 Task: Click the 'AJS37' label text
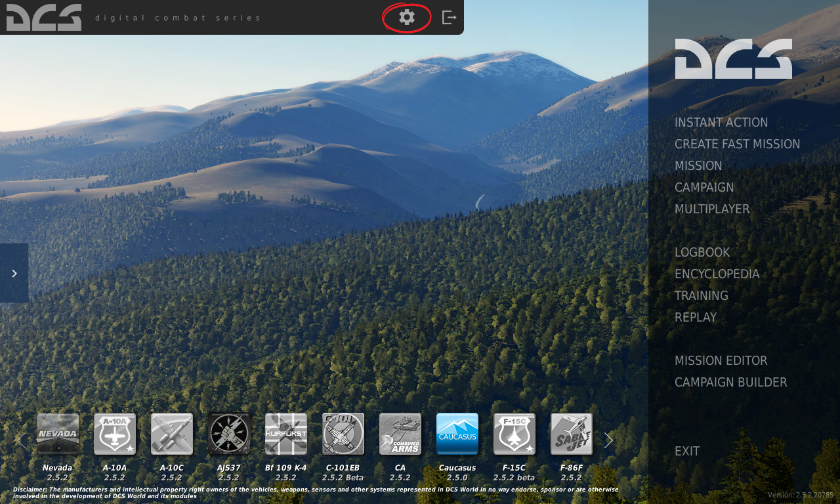(x=229, y=468)
